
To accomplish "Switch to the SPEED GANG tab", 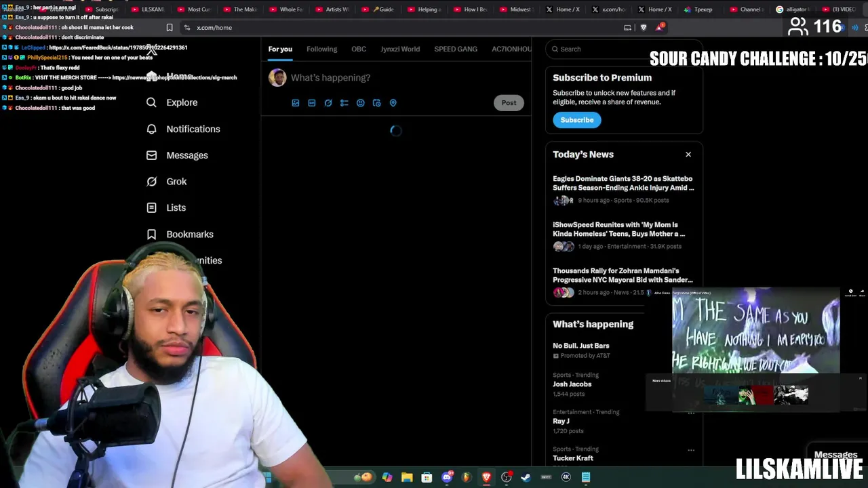I will click(x=456, y=49).
